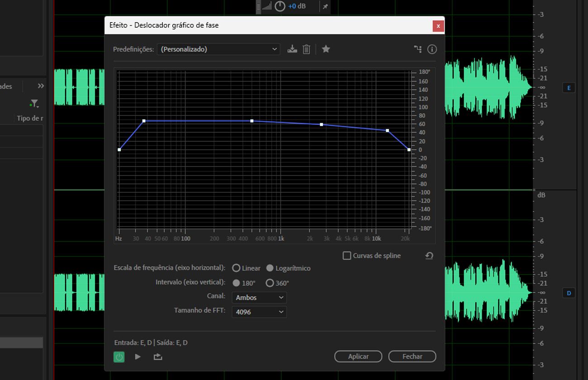Toggle loop preview icon beside play
Image resolution: width=588 pixels, height=380 pixels.
pyautogui.click(x=157, y=356)
